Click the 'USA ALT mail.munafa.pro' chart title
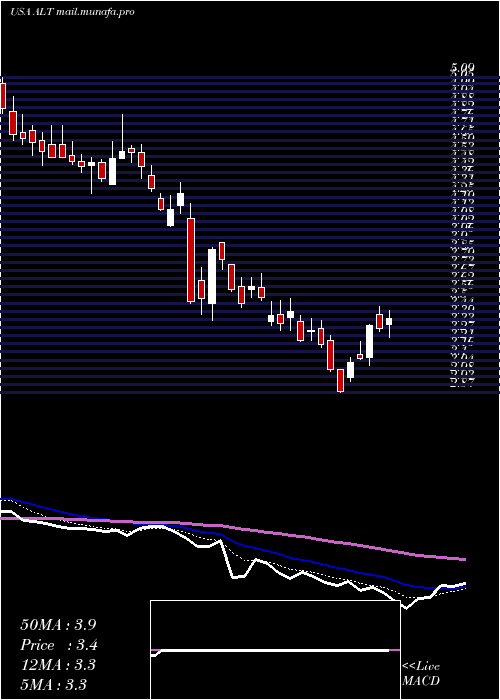500x700 pixels. click(x=72, y=12)
